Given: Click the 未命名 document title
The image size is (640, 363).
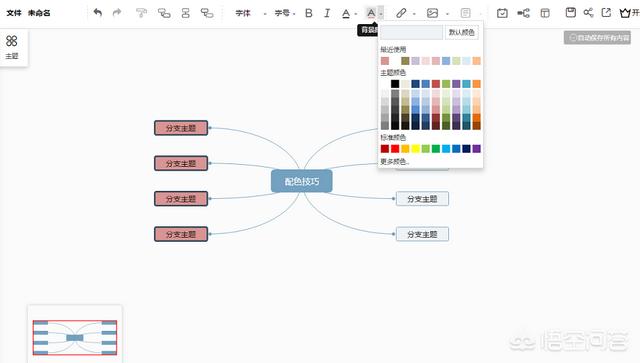Looking at the screenshot, I should tap(39, 13).
